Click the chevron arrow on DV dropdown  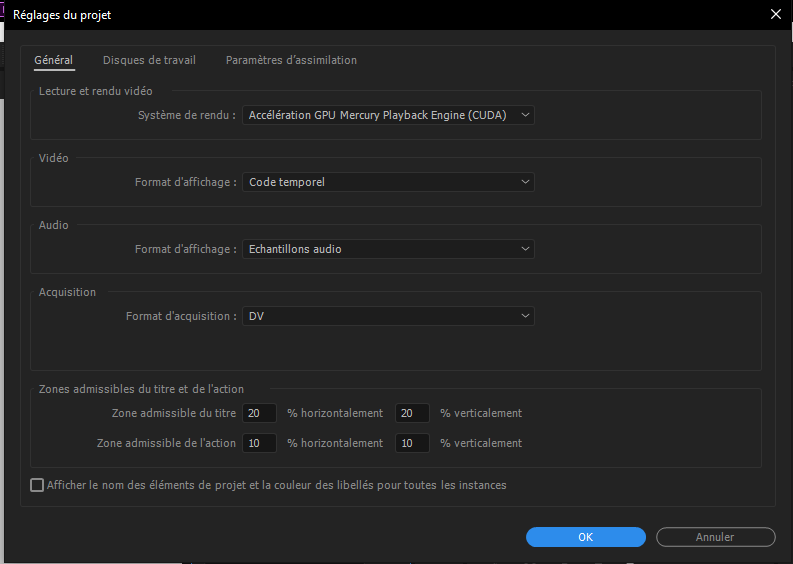click(x=525, y=316)
